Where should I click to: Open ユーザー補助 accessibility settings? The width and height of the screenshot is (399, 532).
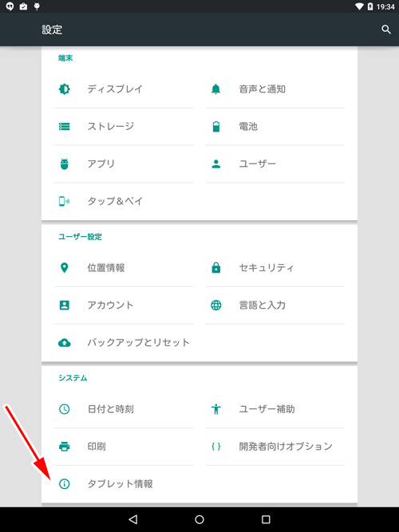pos(275,409)
